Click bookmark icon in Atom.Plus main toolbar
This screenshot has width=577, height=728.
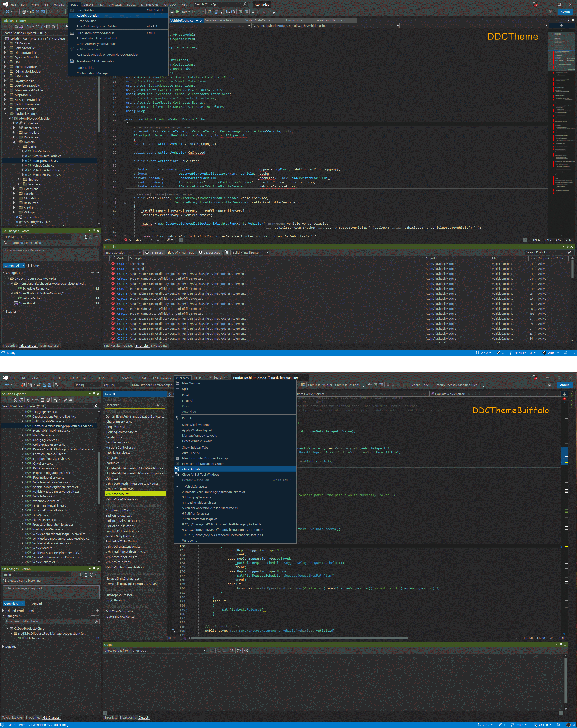coord(253,12)
